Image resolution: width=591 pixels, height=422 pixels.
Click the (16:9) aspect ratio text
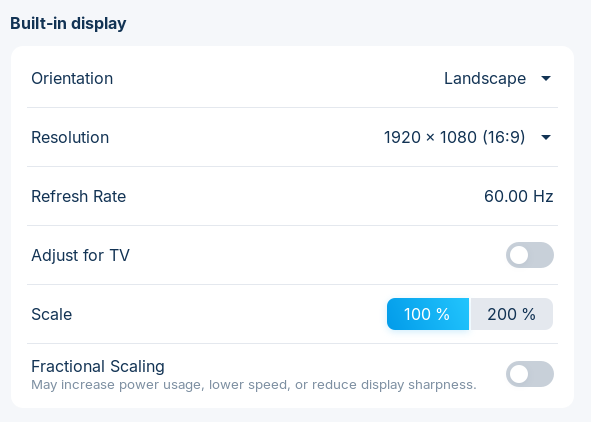click(504, 137)
